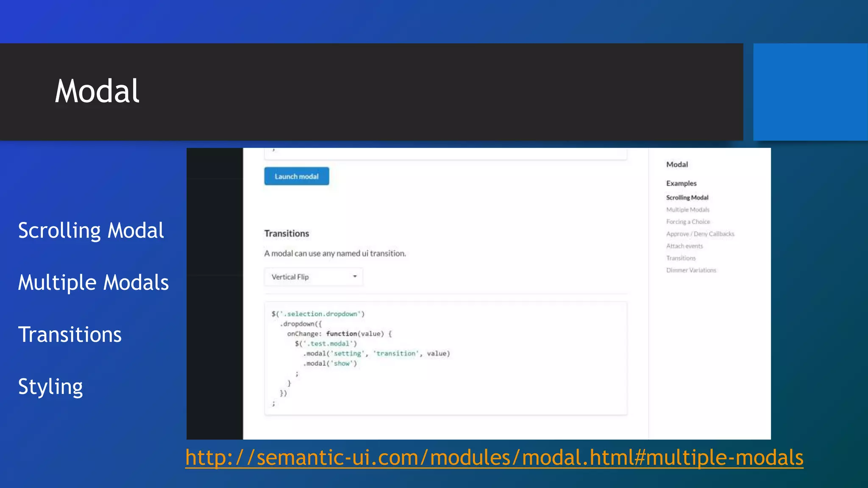Viewport: 868px width, 488px height.
Task: Click text 'A modal can use any named ui transition.'
Action: tap(335, 253)
